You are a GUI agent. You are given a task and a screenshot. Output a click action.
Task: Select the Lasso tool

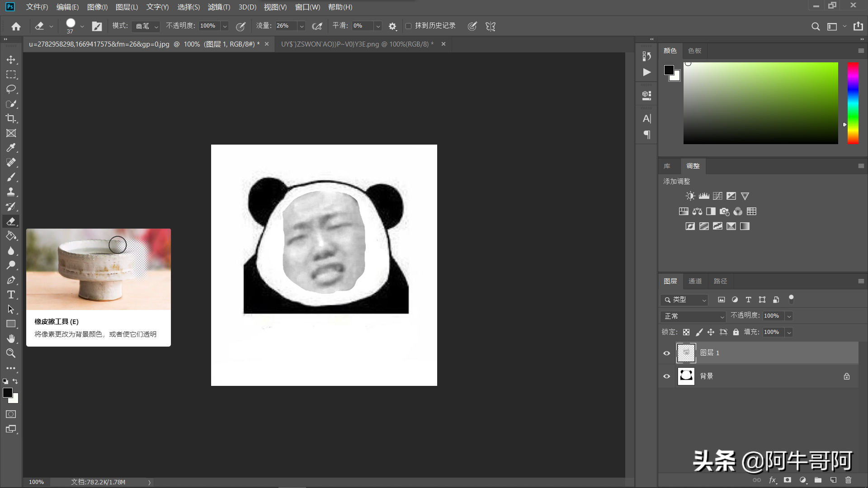pyautogui.click(x=11, y=89)
